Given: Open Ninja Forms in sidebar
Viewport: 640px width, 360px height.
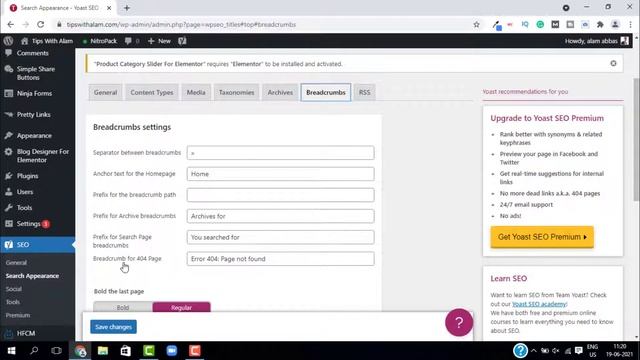Looking at the screenshot, I should tap(34, 93).
